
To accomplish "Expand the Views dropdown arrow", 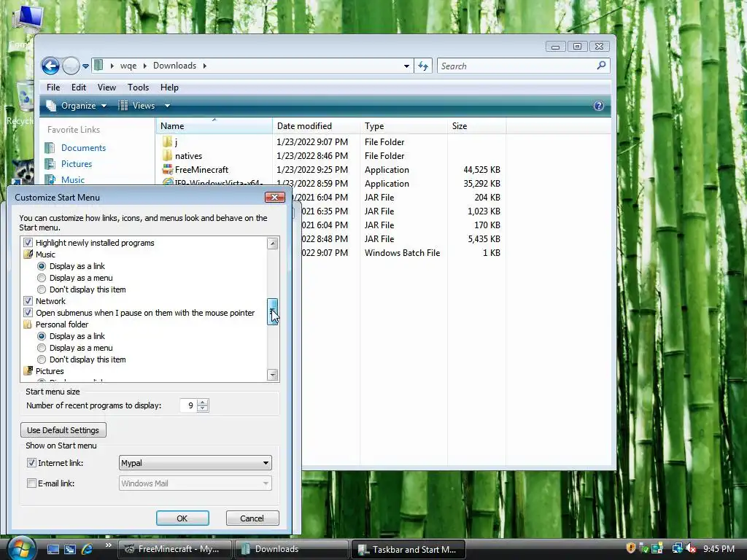I will [x=167, y=106].
